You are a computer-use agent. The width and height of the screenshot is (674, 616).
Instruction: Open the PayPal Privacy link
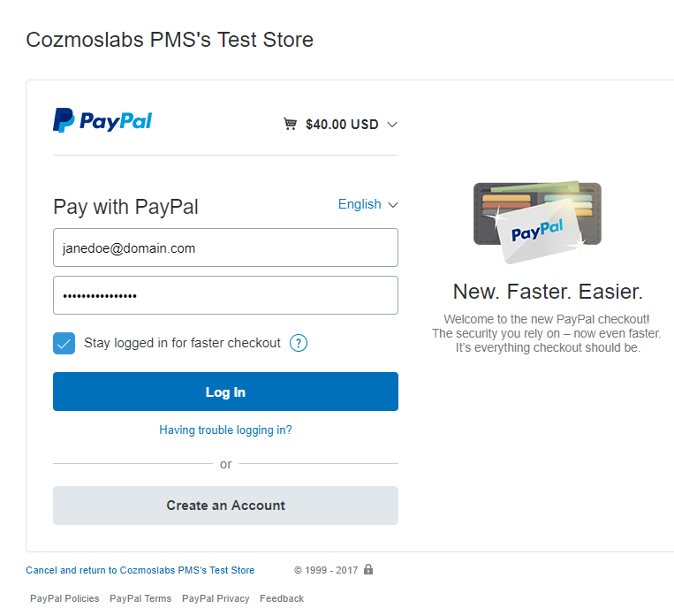click(x=216, y=598)
